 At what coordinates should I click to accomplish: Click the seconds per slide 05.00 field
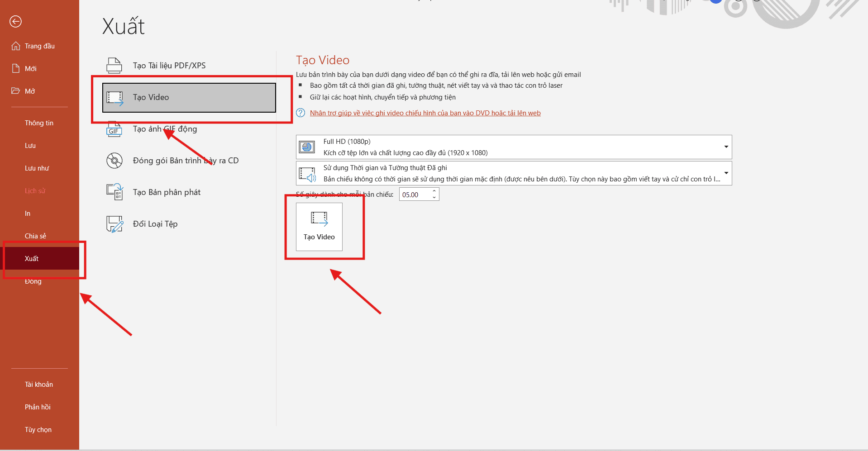pos(414,195)
